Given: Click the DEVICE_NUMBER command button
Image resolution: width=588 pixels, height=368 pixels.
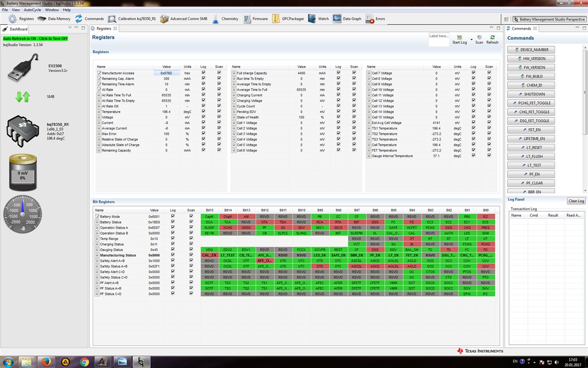Looking at the screenshot, I should (531, 50).
